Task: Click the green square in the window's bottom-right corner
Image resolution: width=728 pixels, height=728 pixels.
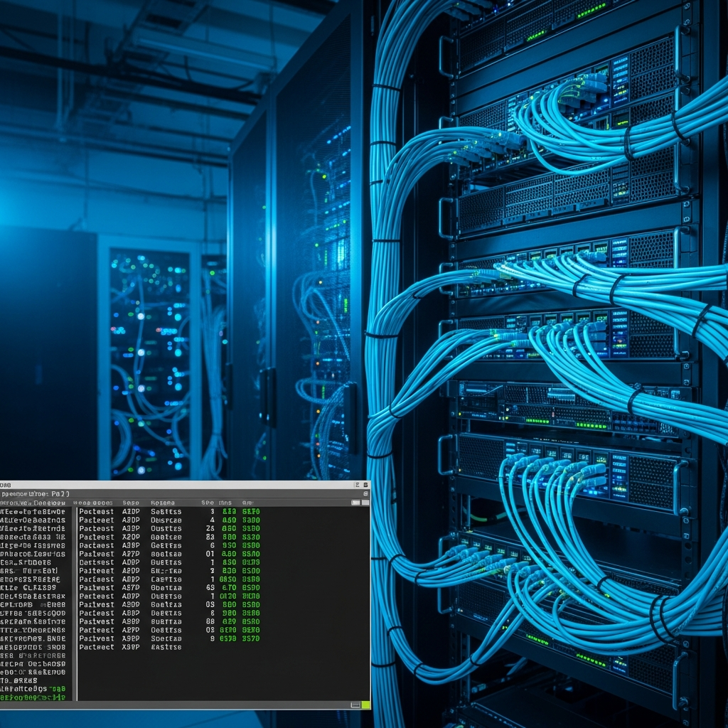Action: (x=365, y=705)
